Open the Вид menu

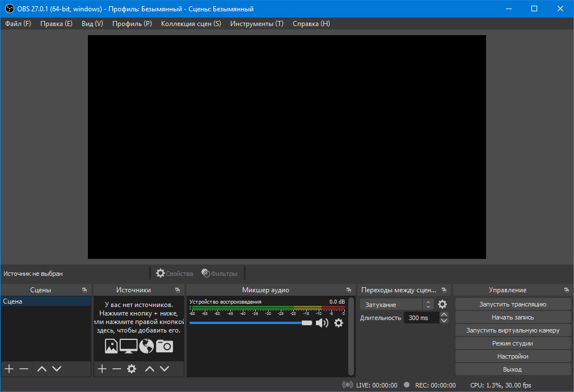(92, 24)
